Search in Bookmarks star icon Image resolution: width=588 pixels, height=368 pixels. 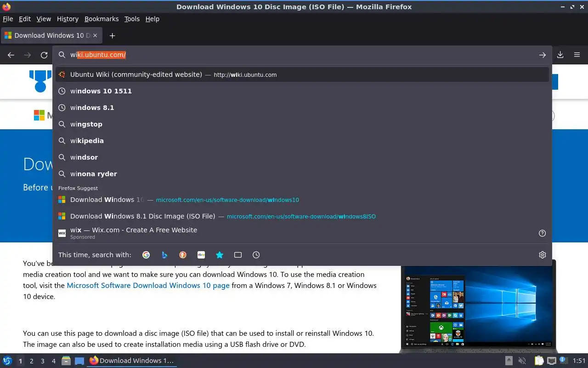220,255
